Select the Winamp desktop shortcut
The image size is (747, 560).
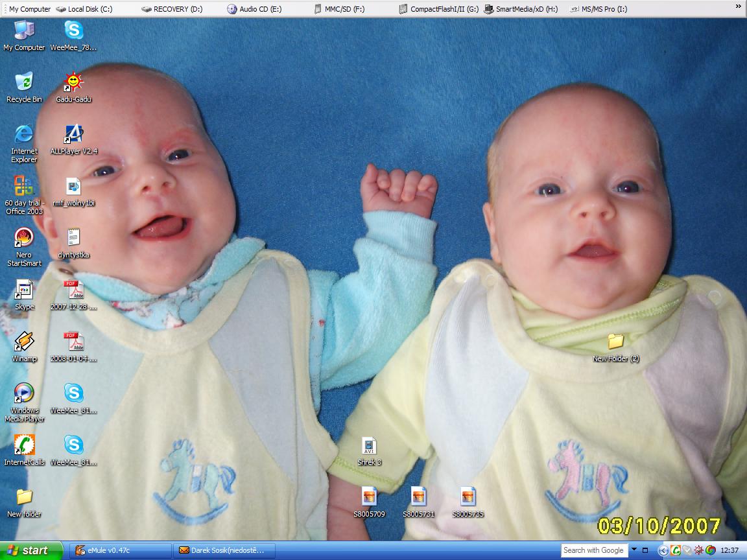click(24, 342)
